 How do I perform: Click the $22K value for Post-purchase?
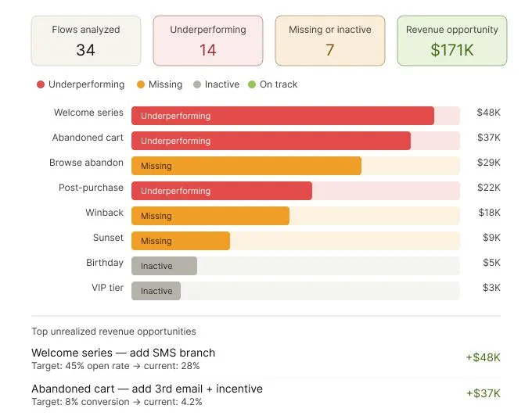[x=489, y=188]
